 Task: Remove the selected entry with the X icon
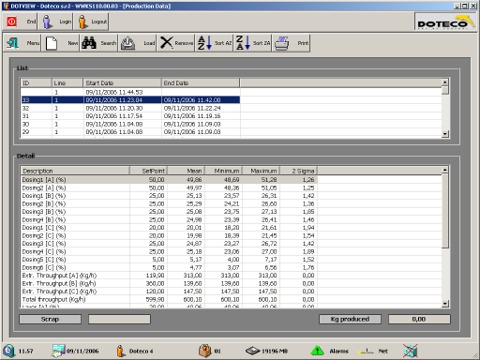tap(166, 43)
